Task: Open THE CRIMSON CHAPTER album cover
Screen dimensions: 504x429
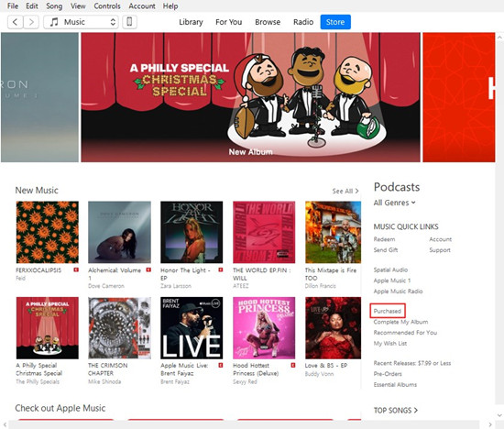Action: point(119,327)
